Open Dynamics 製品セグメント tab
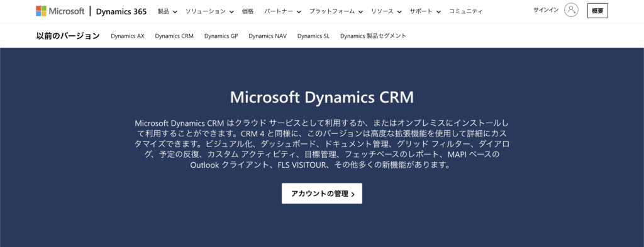This screenshot has width=644, height=247. point(374,36)
